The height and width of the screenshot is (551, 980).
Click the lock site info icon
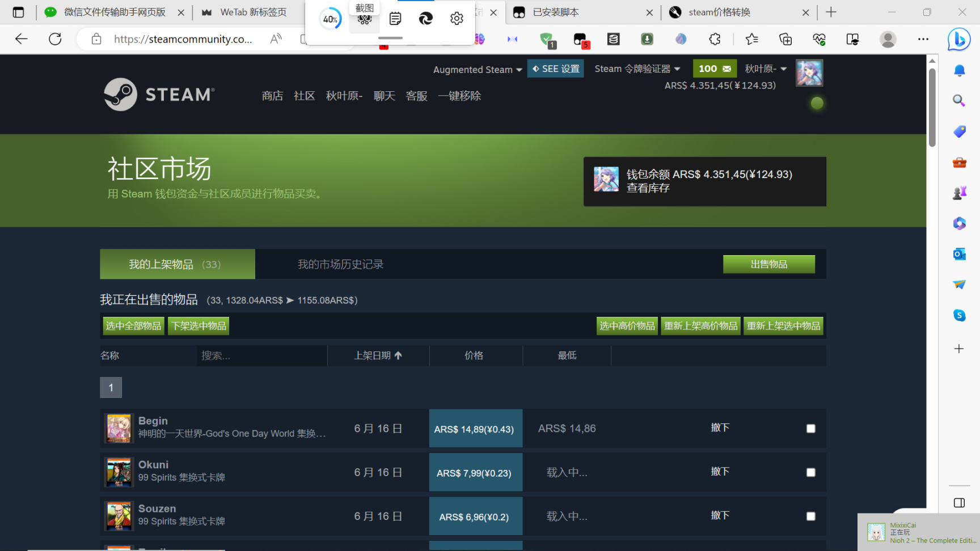(96, 39)
